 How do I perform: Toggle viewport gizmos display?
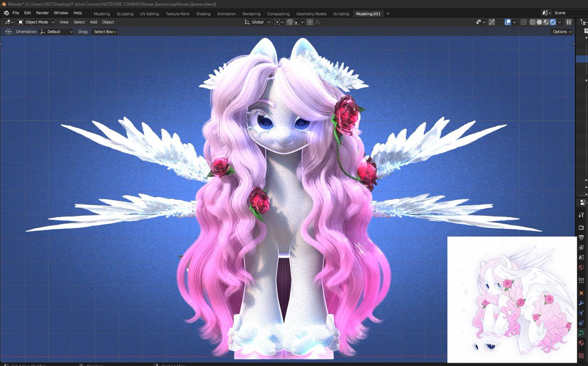tap(491, 22)
